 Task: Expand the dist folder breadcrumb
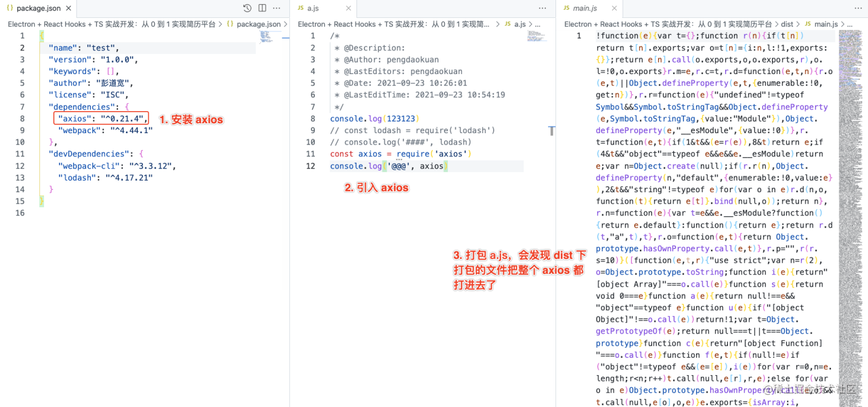pos(787,24)
